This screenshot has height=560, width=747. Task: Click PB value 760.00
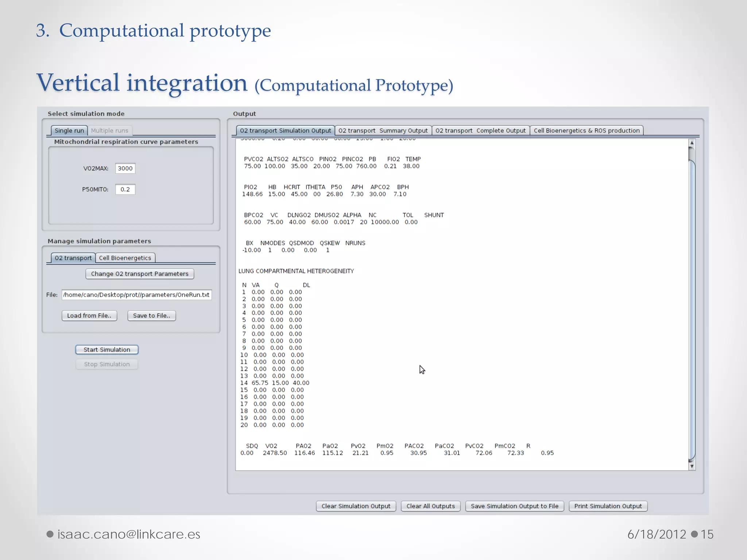pyautogui.click(x=366, y=166)
